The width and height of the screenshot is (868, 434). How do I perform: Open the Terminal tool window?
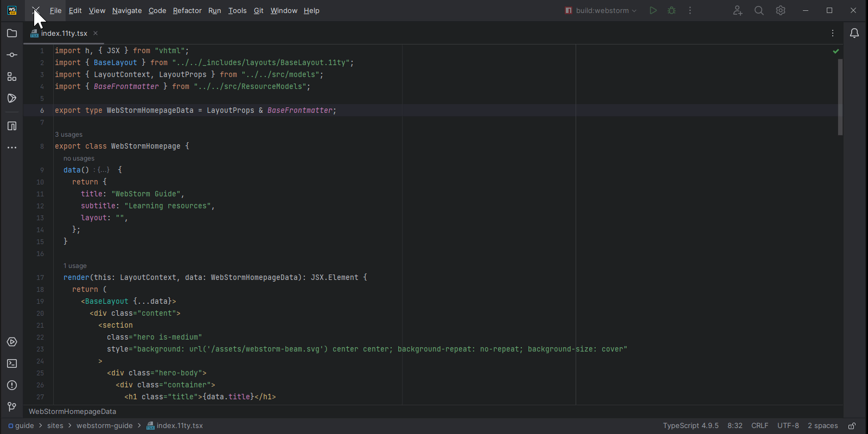tap(12, 363)
